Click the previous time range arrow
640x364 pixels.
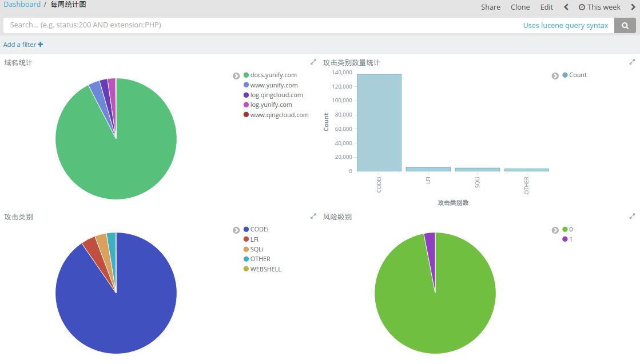click(x=566, y=7)
